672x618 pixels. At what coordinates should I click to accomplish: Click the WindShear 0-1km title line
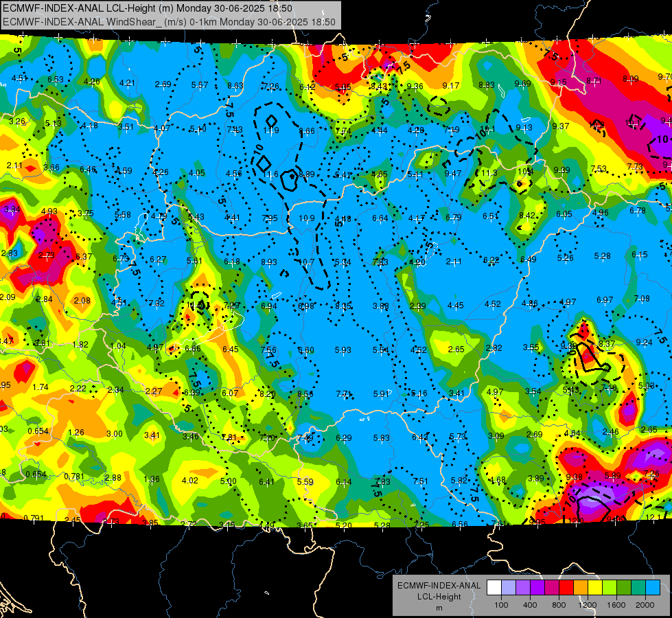click(x=169, y=22)
